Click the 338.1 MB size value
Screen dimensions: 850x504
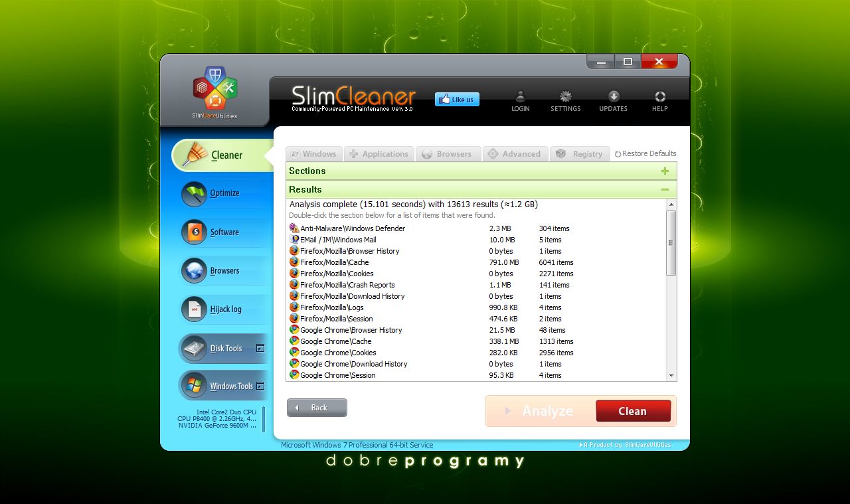click(x=504, y=341)
